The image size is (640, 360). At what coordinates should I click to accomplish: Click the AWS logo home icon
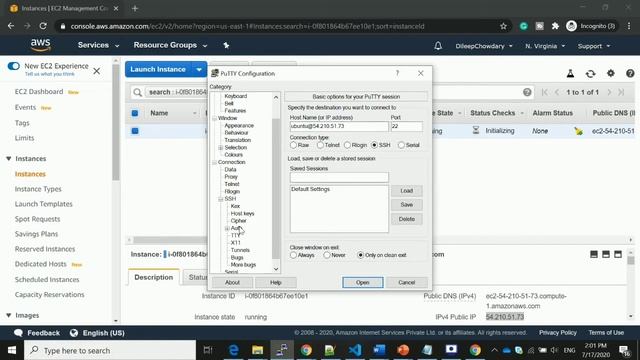coord(40,45)
